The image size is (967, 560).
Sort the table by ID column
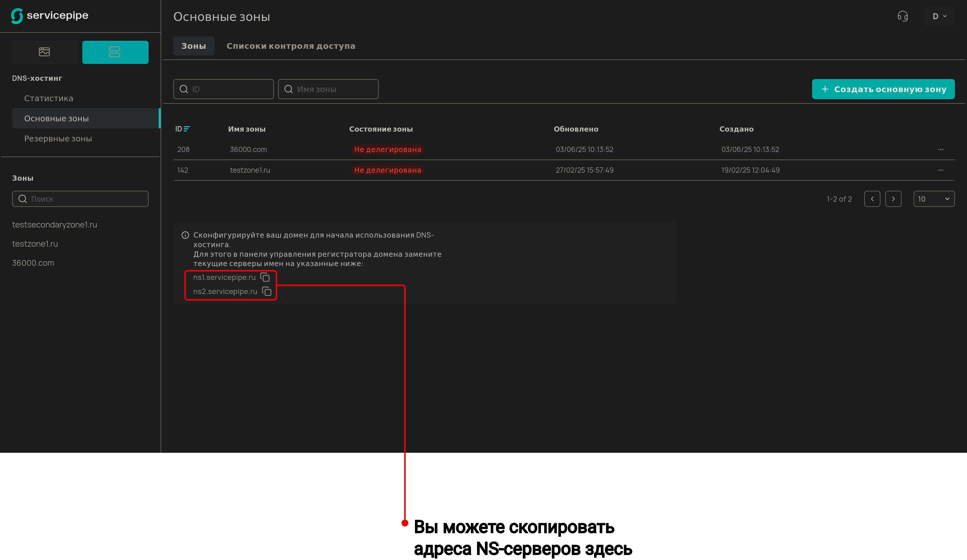(182, 129)
